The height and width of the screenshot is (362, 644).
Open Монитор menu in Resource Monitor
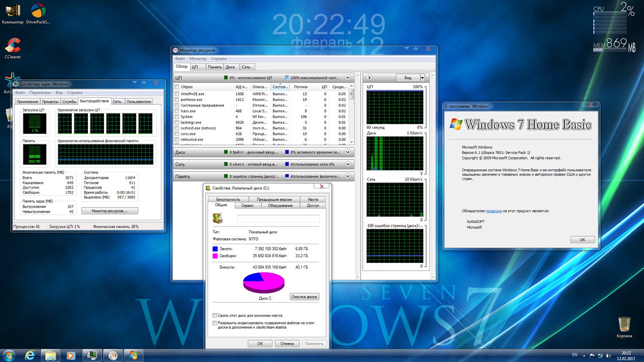point(198,59)
